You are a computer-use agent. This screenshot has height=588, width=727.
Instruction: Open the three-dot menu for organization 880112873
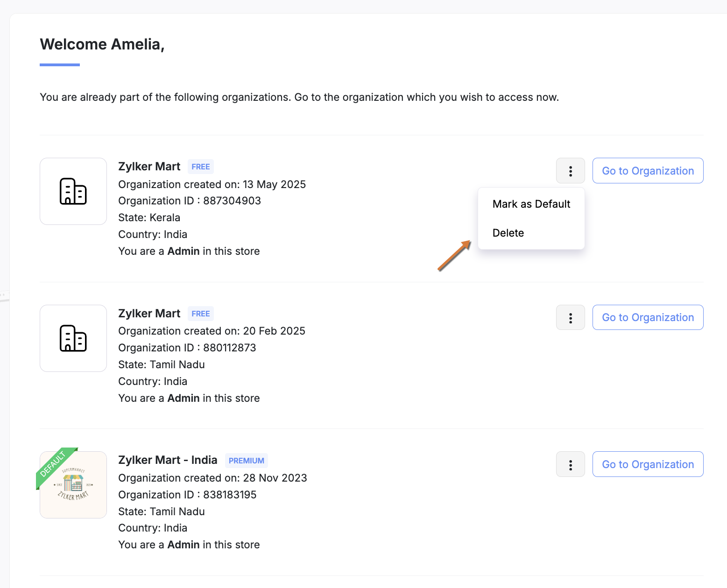point(570,318)
